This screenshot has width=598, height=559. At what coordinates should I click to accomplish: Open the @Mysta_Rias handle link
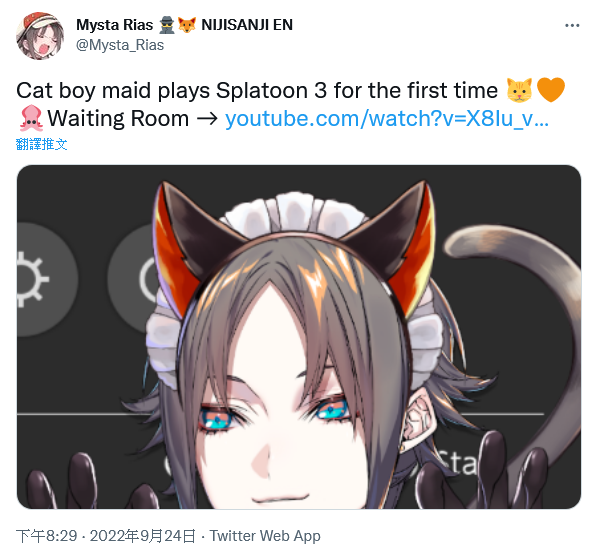[120, 45]
